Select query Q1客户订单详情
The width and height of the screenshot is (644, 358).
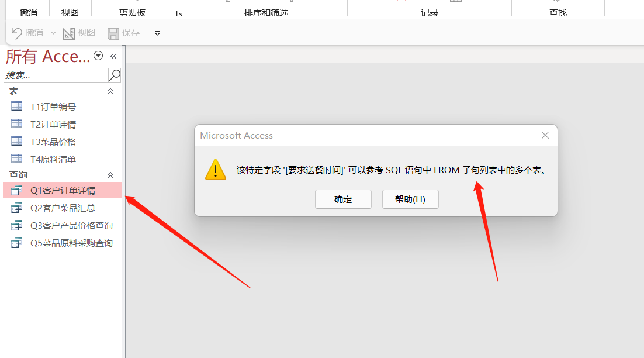tap(63, 190)
